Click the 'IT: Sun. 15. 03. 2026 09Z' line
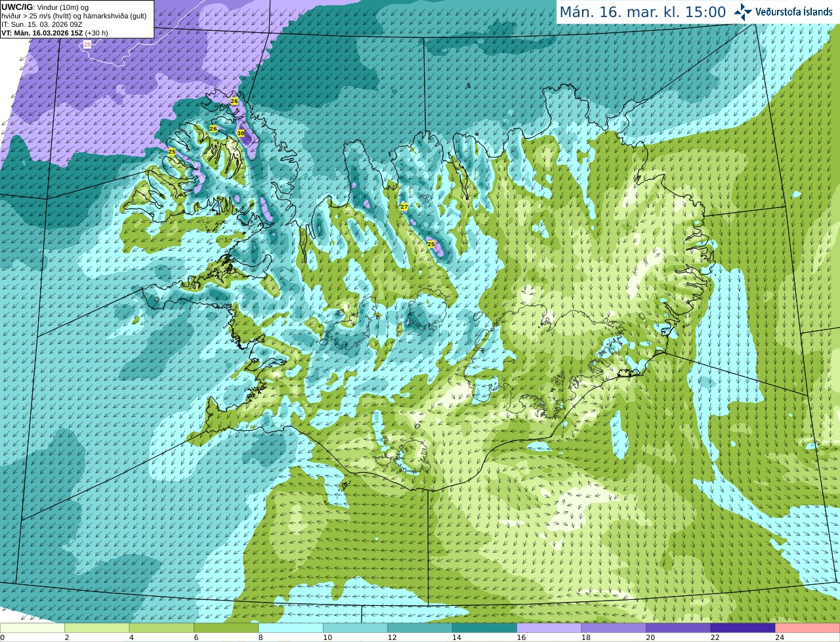The image size is (840, 642). pos(41,24)
